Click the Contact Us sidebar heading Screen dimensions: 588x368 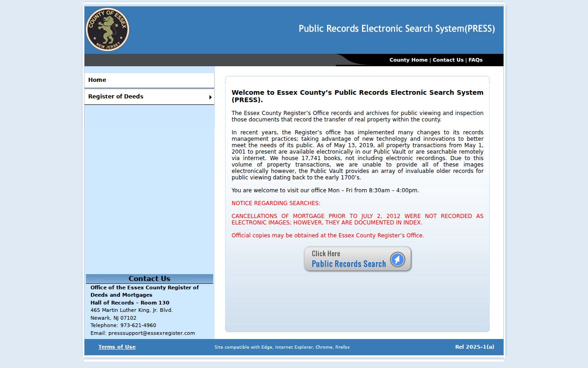(x=149, y=279)
